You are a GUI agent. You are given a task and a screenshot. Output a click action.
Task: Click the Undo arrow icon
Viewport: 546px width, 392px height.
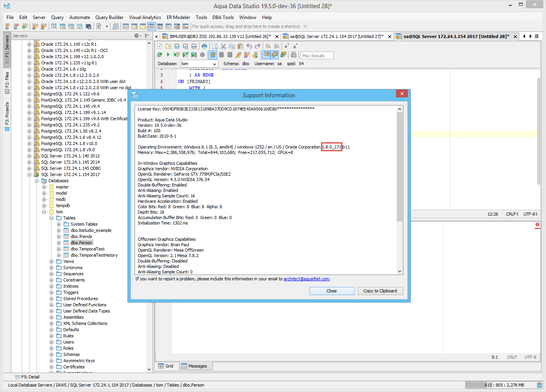[249, 46]
